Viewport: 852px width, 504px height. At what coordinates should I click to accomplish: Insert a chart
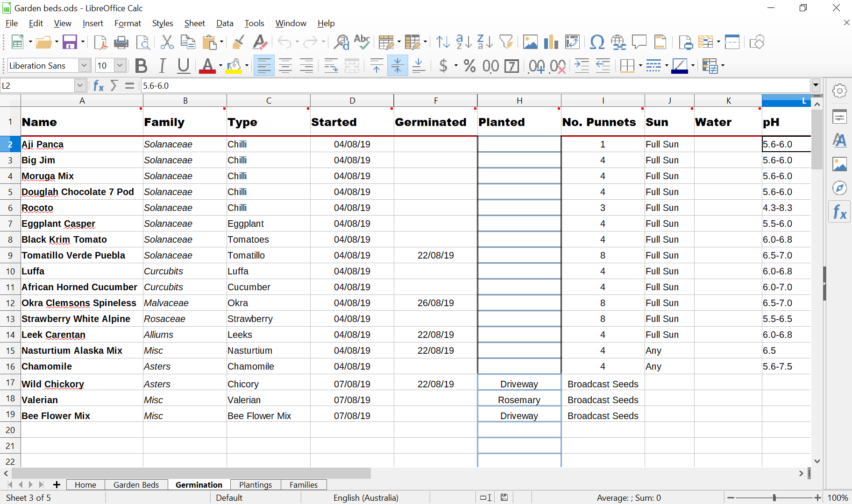552,42
